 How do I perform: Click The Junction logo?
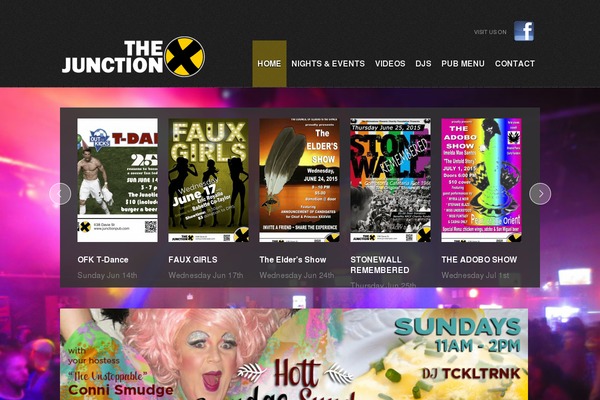134,57
